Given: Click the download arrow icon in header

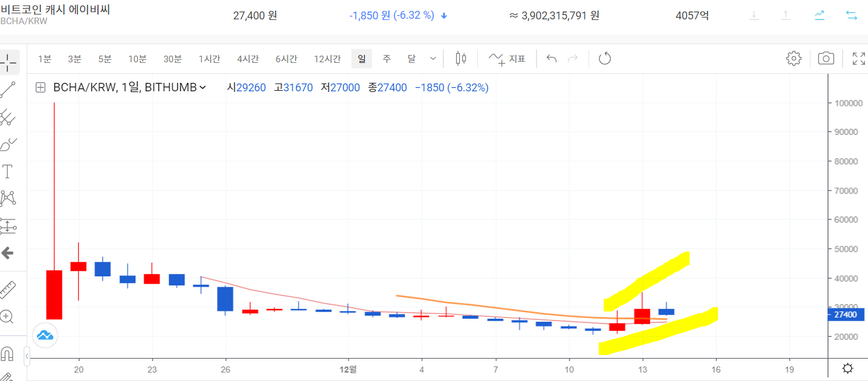Looking at the screenshot, I should pos(754,16).
